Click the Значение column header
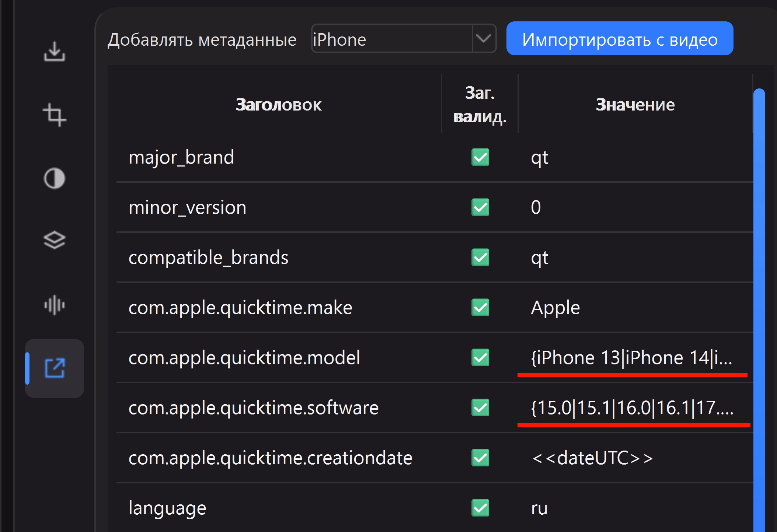 coord(635,105)
